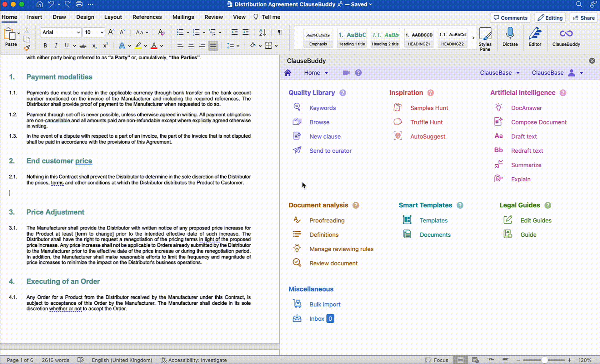Toggle bold formatting
The width and height of the screenshot is (600, 364).
(45, 46)
